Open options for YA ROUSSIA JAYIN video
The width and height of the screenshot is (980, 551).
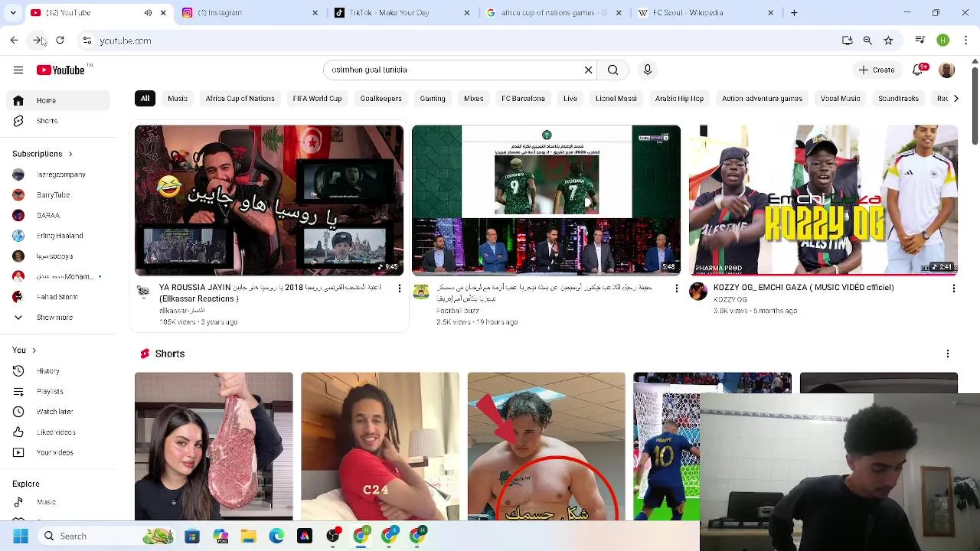pos(399,288)
